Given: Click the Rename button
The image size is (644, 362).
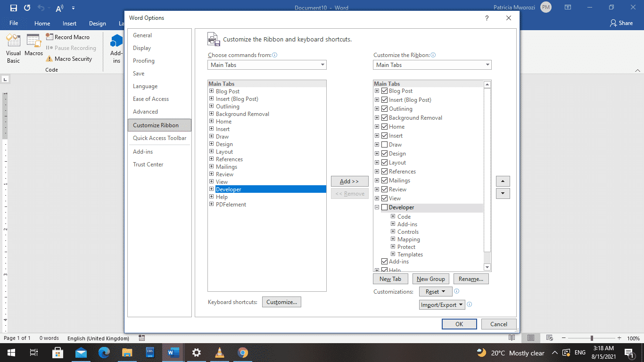Looking at the screenshot, I should pos(471,279).
